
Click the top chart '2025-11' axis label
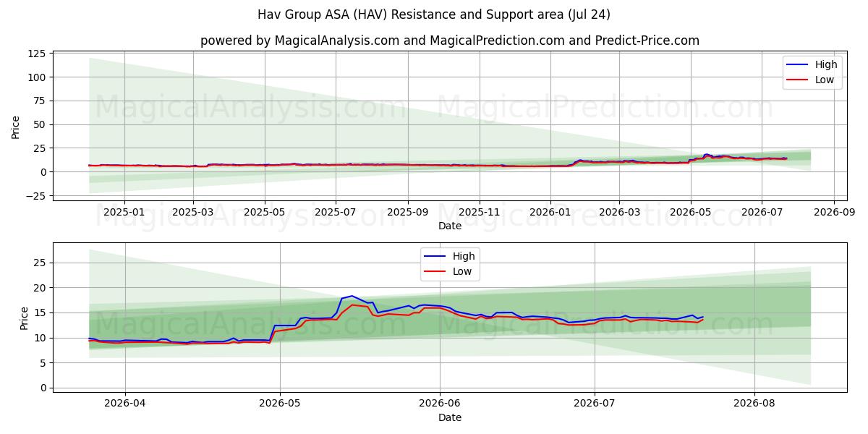[479, 212]
